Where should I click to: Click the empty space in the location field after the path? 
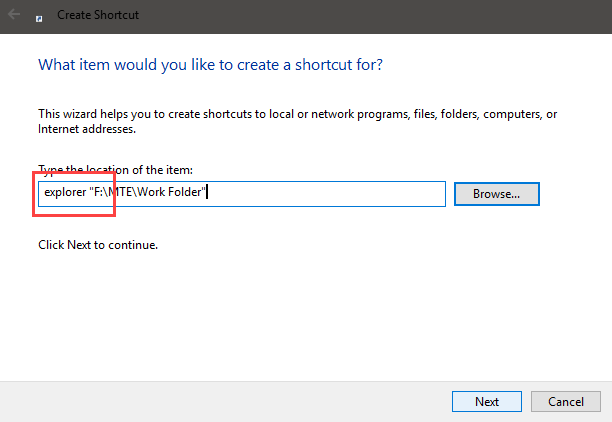pos(326,194)
